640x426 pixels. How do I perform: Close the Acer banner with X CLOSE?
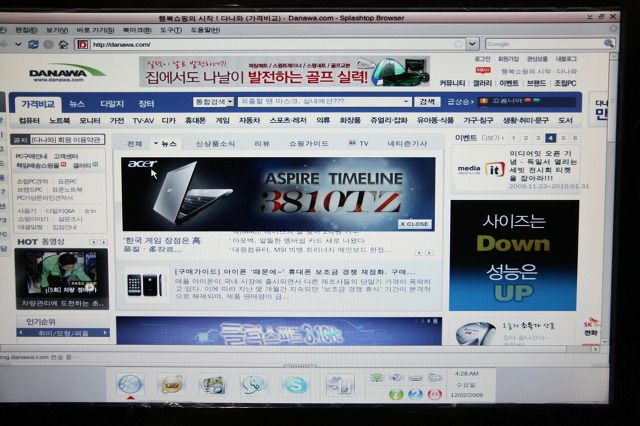[415, 224]
